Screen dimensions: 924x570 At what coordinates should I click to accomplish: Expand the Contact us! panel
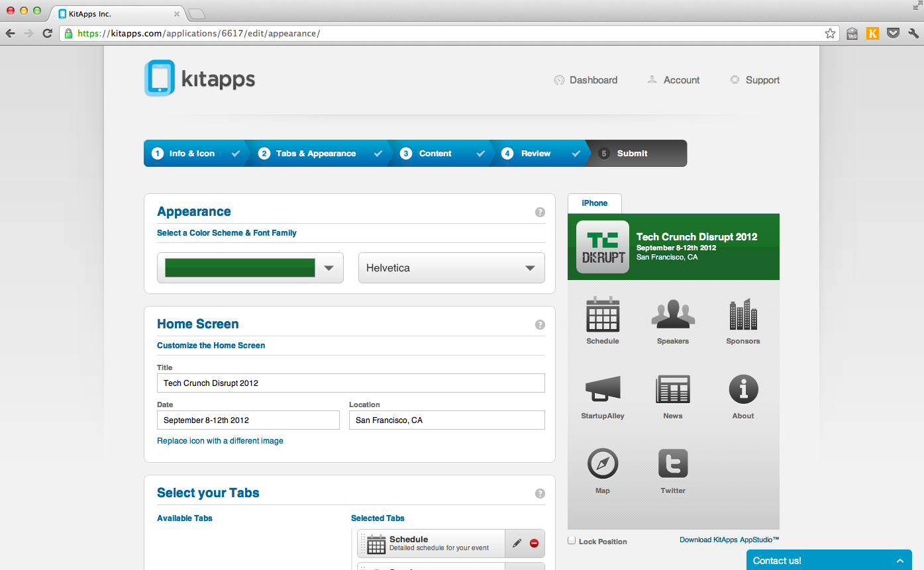[x=828, y=560]
